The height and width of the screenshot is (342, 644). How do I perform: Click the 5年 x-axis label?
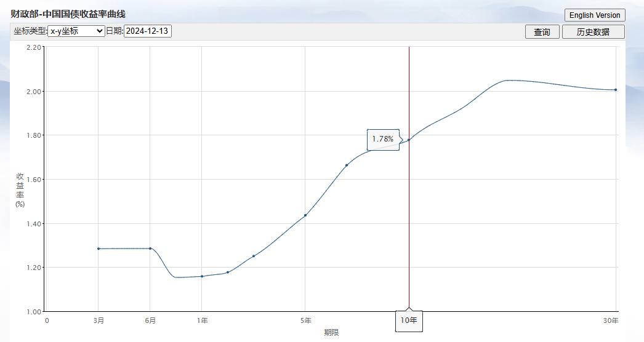[305, 320]
